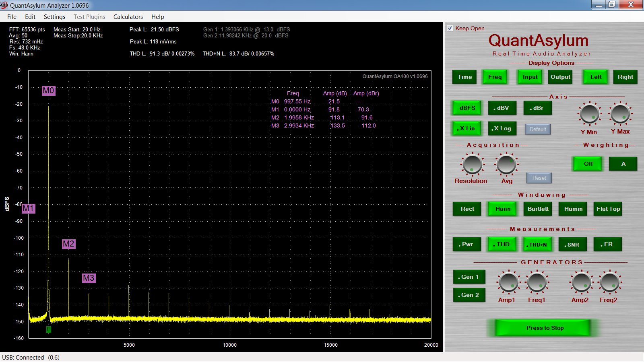The width and height of the screenshot is (644, 362).
Task: Toggle the THD+N measurement
Action: (538, 244)
